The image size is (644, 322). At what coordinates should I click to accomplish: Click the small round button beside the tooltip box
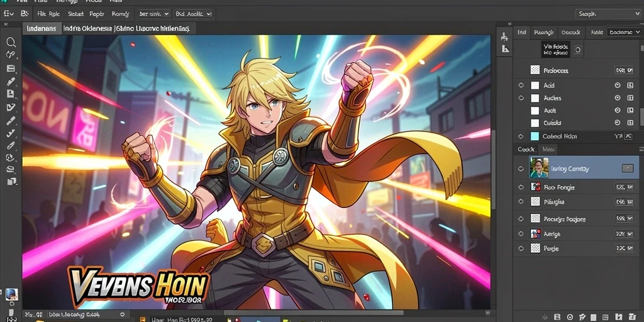pos(578,50)
